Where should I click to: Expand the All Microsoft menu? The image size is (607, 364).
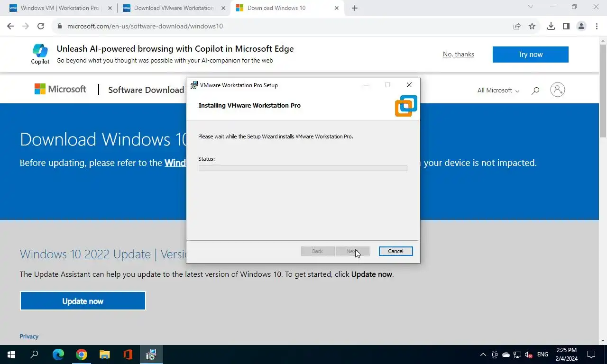(x=498, y=90)
